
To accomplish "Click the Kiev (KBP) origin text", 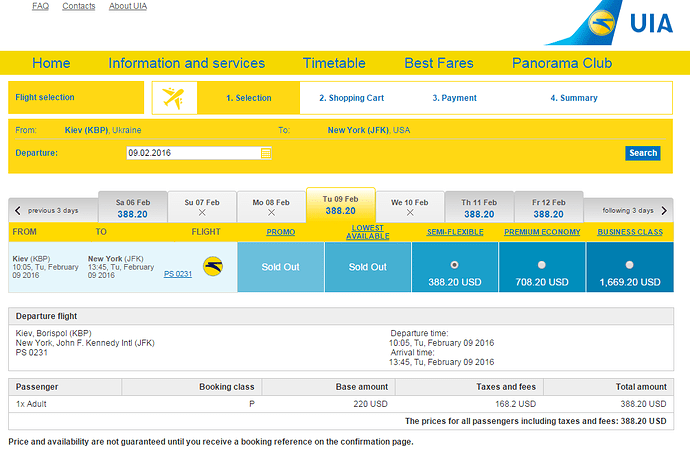I will click(86, 130).
